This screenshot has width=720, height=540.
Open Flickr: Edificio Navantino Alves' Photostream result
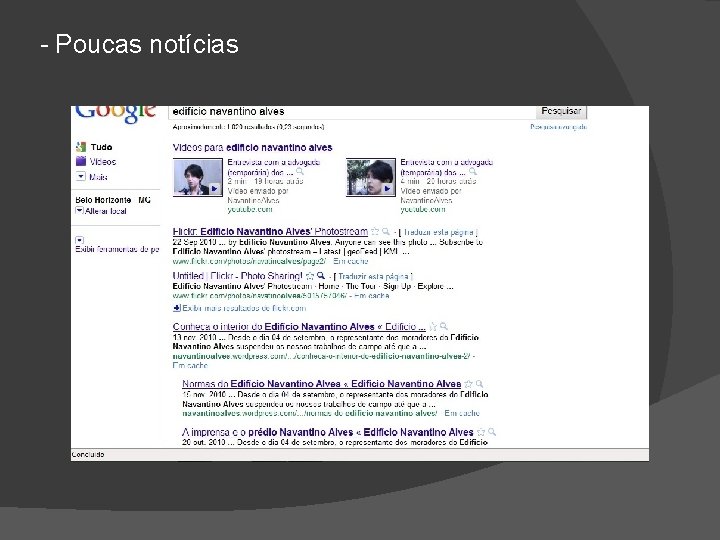[x=270, y=231]
